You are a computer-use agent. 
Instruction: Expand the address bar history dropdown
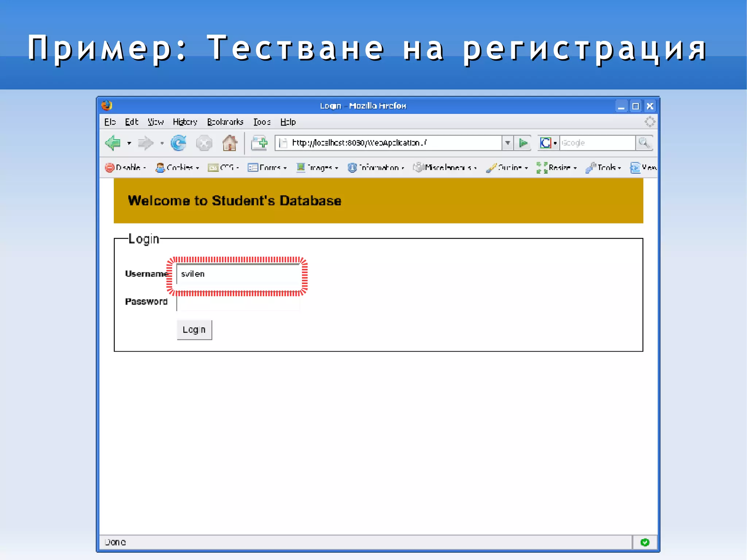coord(508,143)
